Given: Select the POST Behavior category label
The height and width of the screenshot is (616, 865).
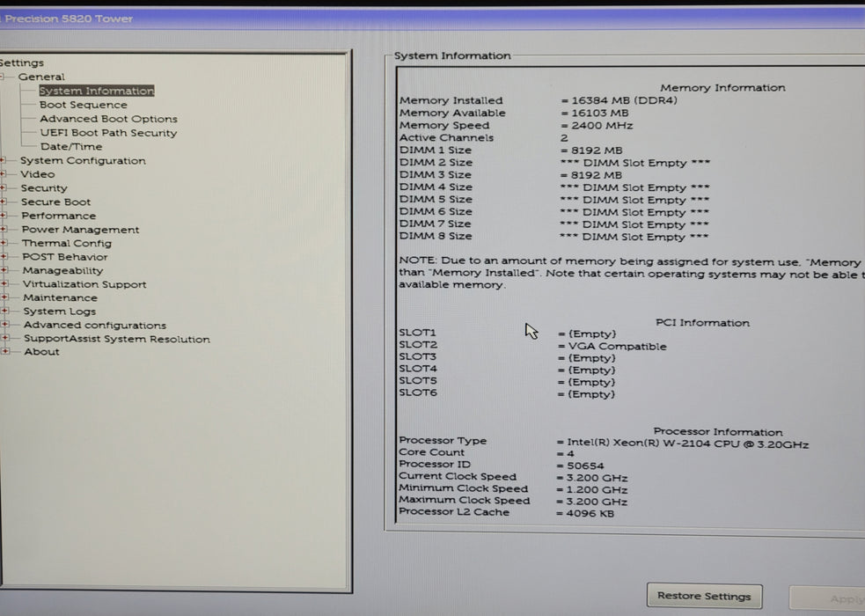Looking at the screenshot, I should pyautogui.click(x=65, y=257).
